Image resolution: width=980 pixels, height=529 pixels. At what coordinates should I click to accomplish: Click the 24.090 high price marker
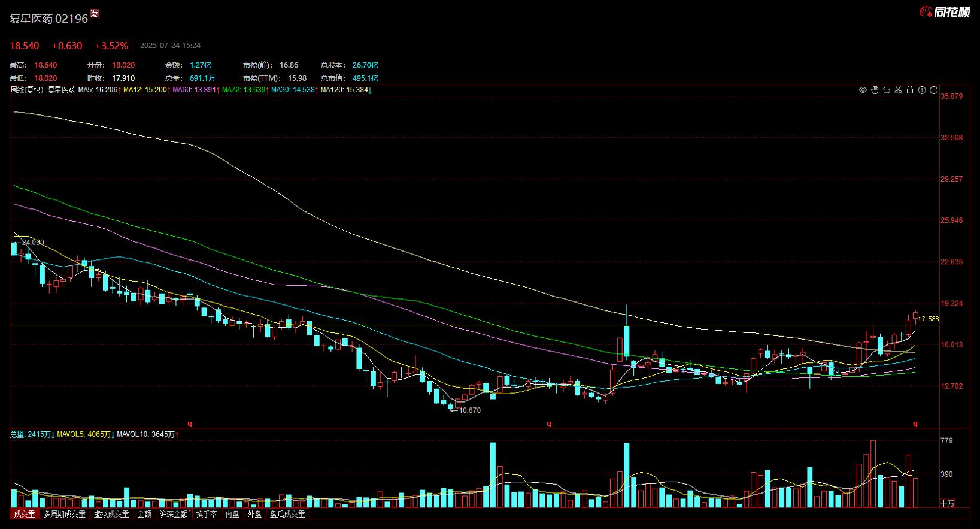(33, 243)
